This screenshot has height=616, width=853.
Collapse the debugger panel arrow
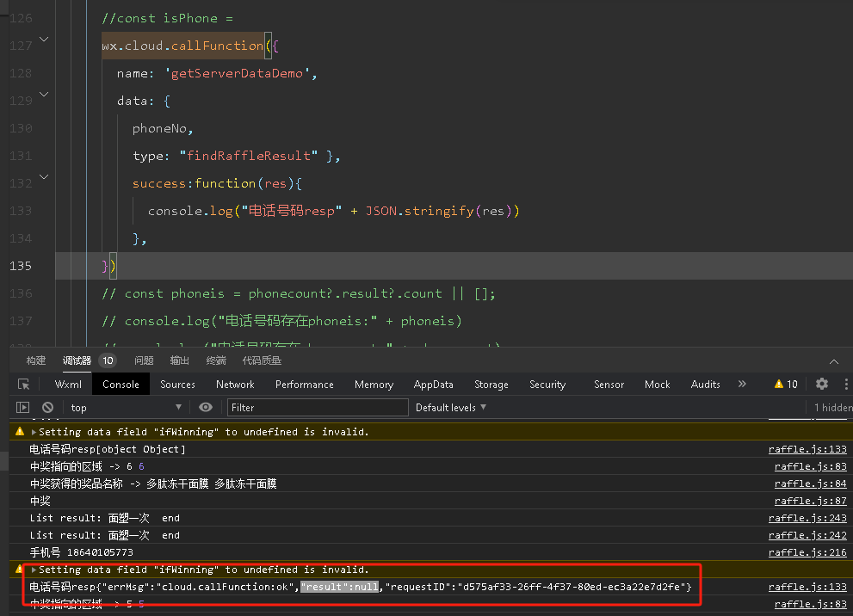tap(834, 361)
